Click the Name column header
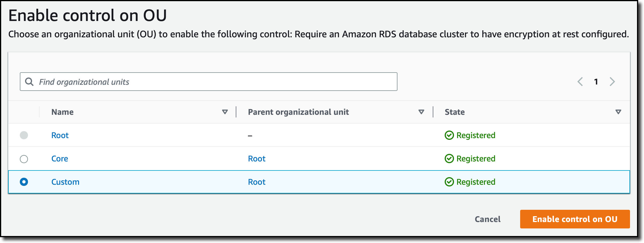This screenshot has width=644, height=243. pyautogui.click(x=62, y=112)
